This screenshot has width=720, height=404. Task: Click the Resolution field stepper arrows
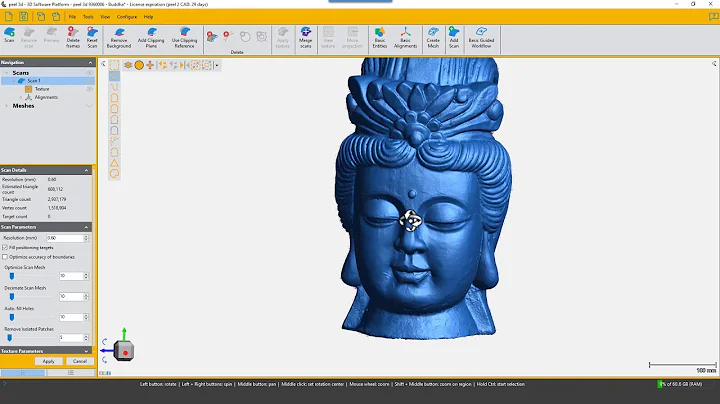tap(86, 238)
